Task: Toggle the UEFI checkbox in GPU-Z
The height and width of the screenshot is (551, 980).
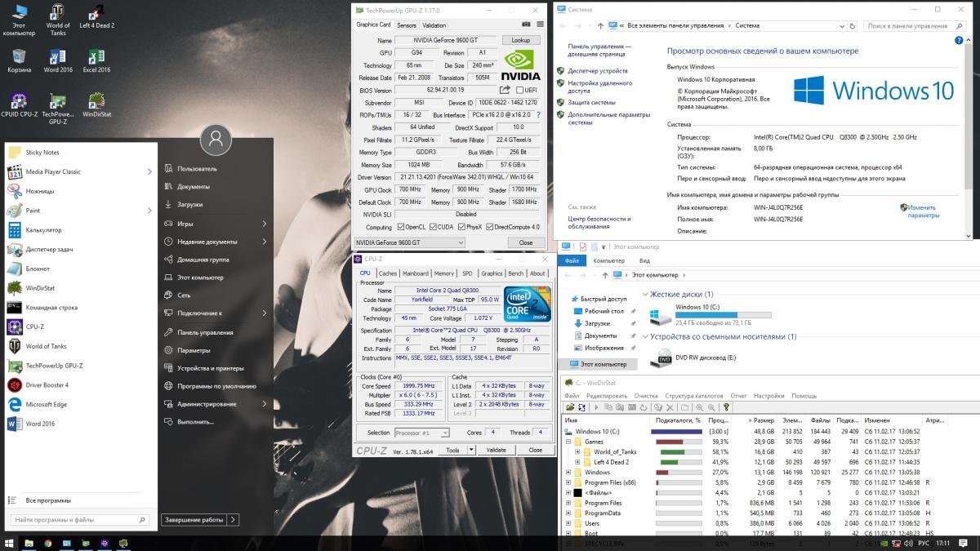Action: pyautogui.click(x=519, y=90)
